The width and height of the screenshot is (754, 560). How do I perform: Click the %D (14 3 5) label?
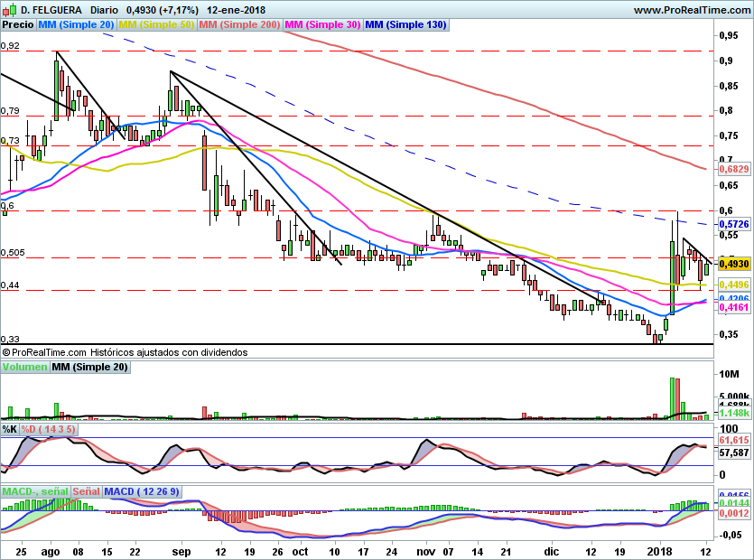tap(49, 429)
